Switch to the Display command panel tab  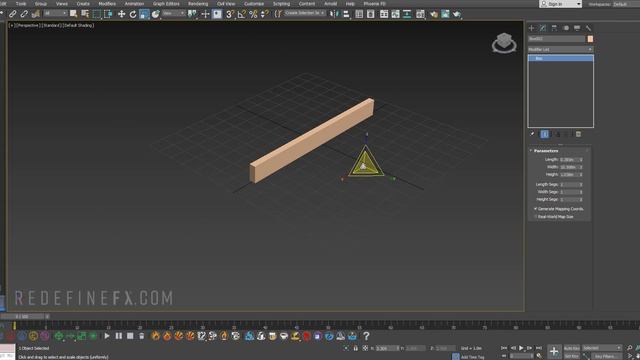[577, 28]
